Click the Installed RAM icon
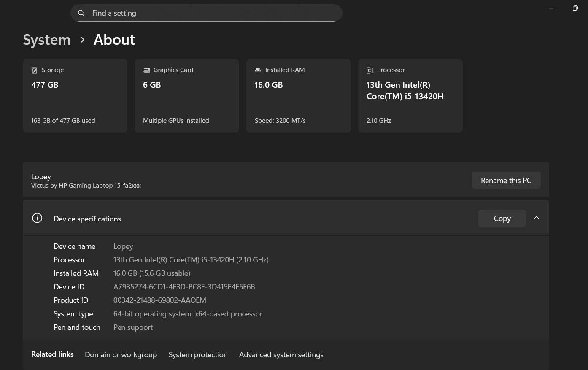588x370 pixels. tap(258, 70)
